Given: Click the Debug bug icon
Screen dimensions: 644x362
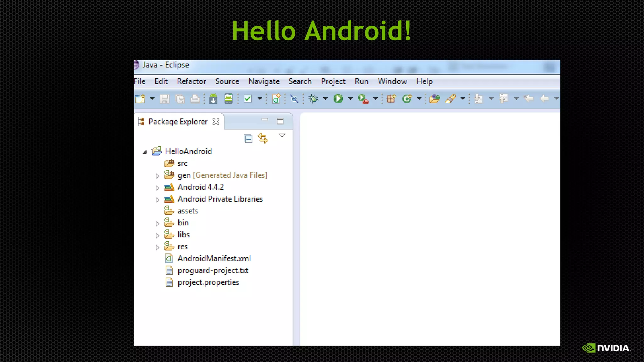Looking at the screenshot, I should [x=313, y=99].
